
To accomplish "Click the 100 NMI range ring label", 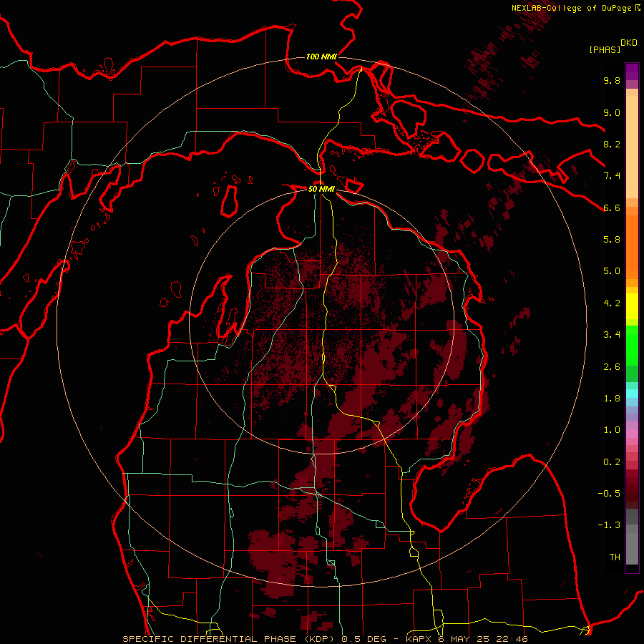I will coord(321,57).
